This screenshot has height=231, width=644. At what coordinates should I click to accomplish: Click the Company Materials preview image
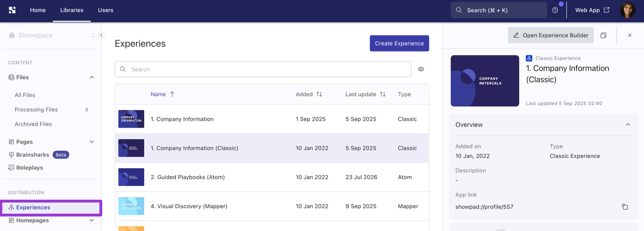click(x=485, y=81)
